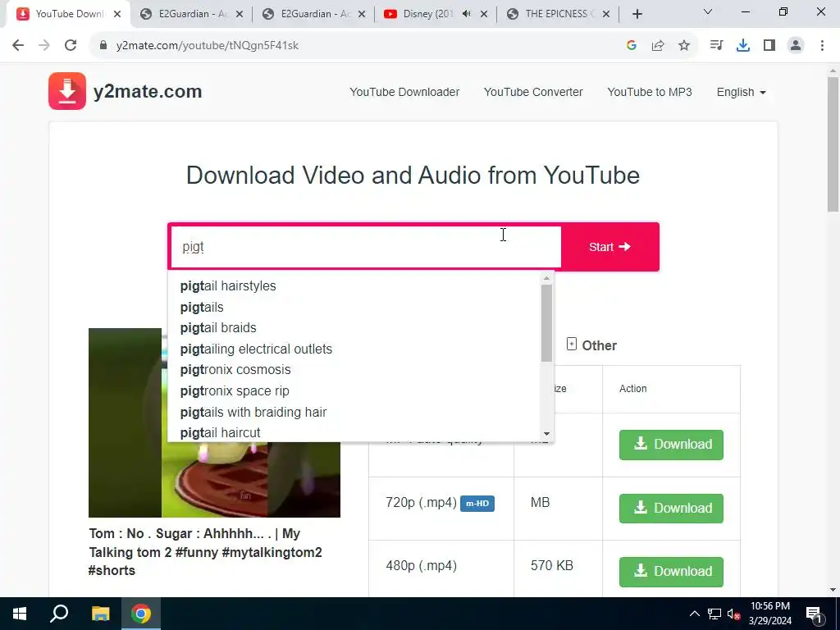This screenshot has height=630, width=840.
Task: Open YouTube Converter nav link
Action: pos(533,92)
